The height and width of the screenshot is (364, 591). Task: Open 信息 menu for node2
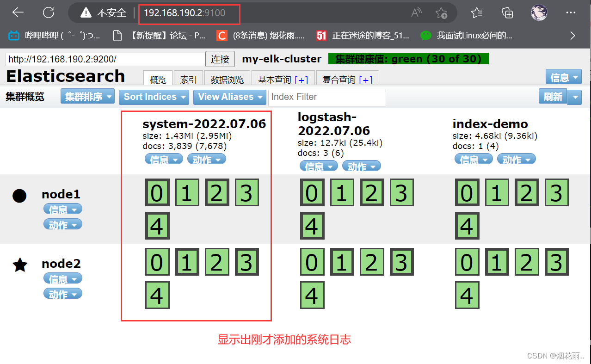(62, 278)
